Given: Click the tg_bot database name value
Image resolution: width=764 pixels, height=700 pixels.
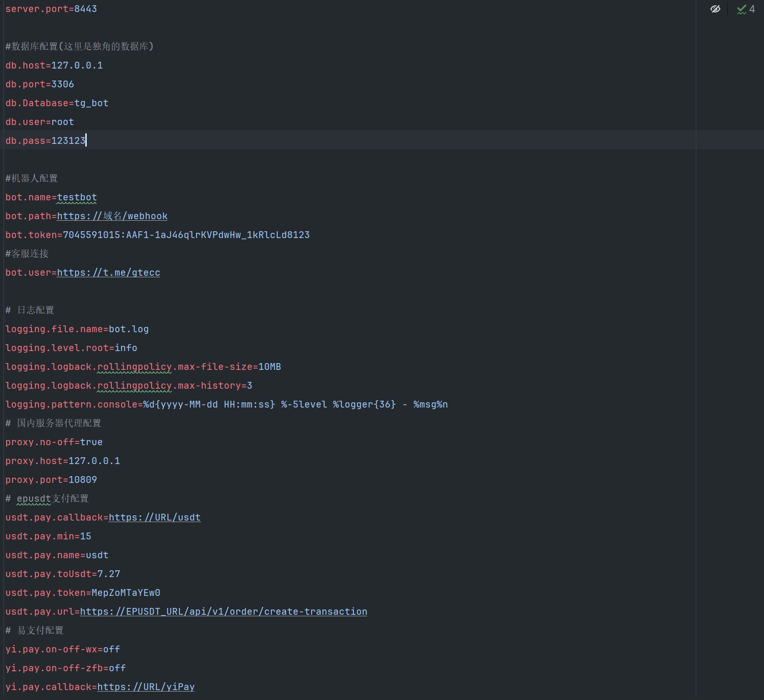Looking at the screenshot, I should [91, 103].
